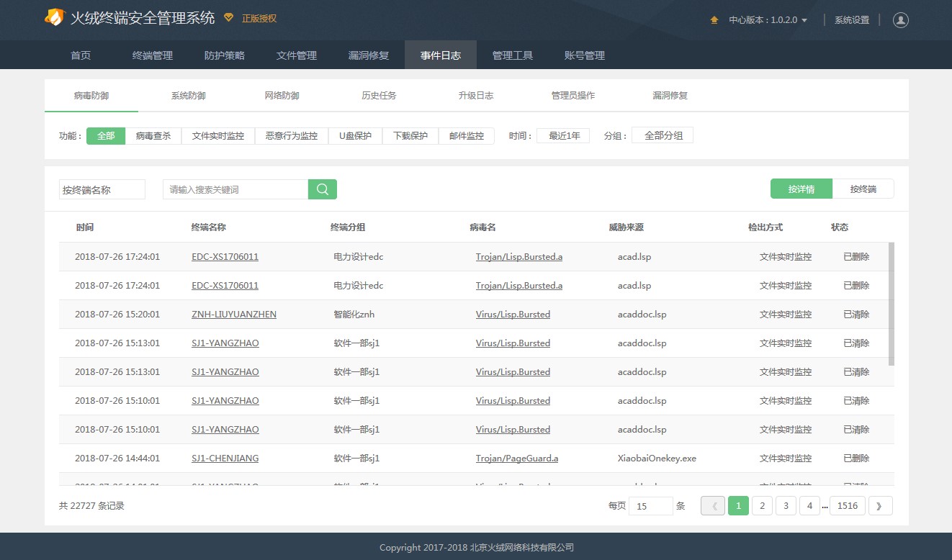The width and height of the screenshot is (952, 560).
Task: Select the 事件日志 main menu
Action: [x=441, y=55]
